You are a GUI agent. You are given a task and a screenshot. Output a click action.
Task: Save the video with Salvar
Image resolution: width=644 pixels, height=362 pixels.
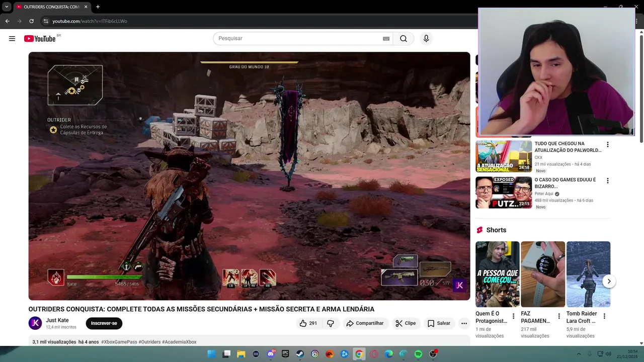439,323
